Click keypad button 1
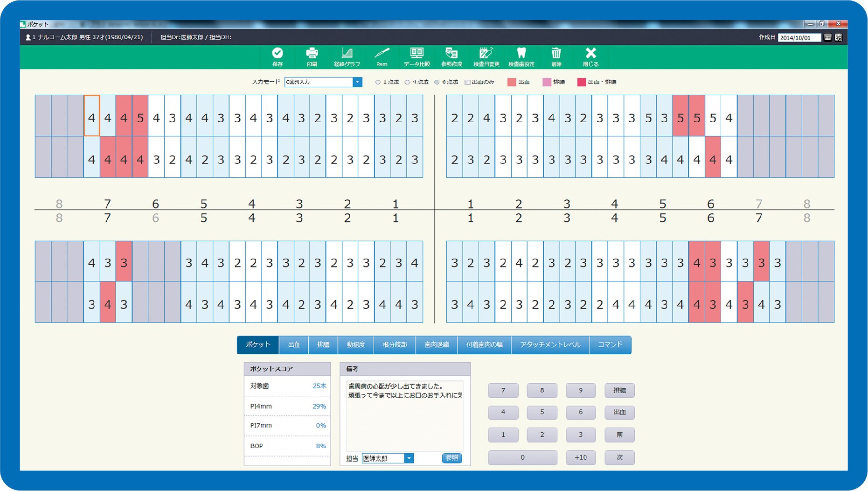868x491 pixels. pyautogui.click(x=503, y=435)
